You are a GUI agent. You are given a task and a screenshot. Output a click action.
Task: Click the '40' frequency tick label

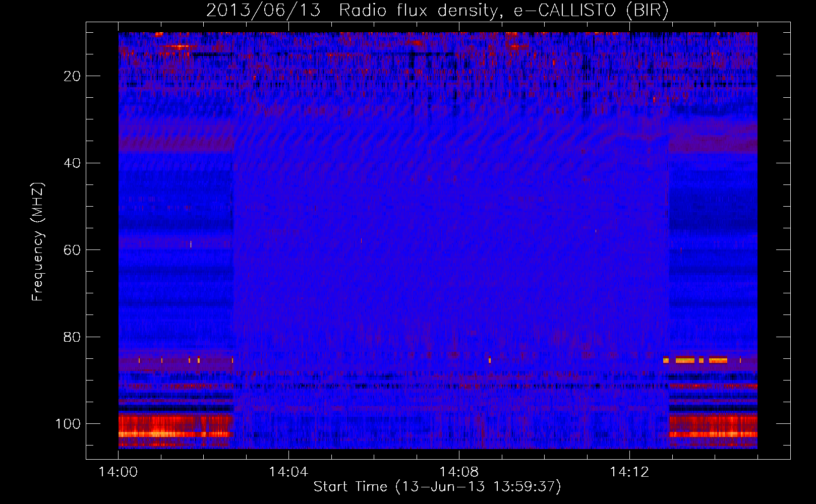click(72, 163)
